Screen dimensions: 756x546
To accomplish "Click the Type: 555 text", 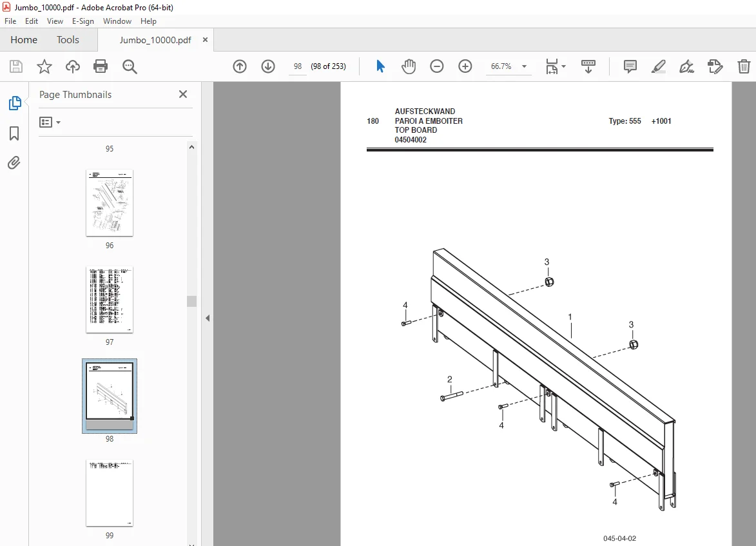I will (625, 121).
